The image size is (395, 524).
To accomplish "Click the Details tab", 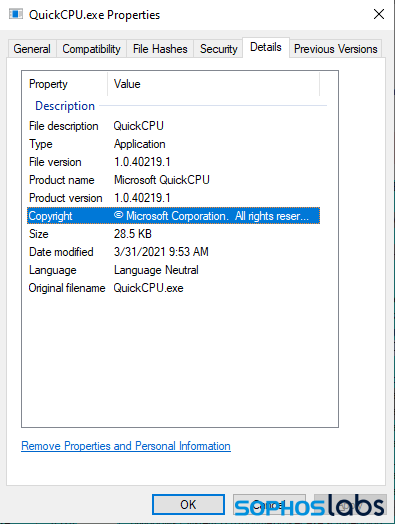I will (266, 47).
